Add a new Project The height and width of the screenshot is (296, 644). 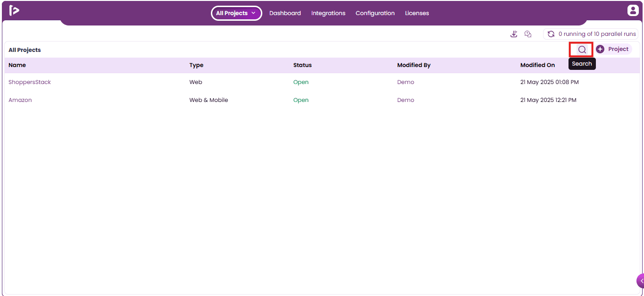pyautogui.click(x=613, y=49)
